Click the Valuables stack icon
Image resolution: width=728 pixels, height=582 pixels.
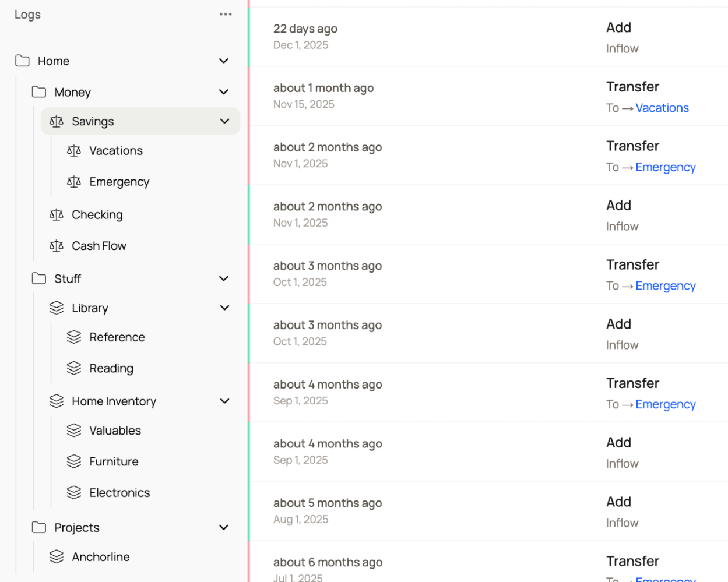74,430
